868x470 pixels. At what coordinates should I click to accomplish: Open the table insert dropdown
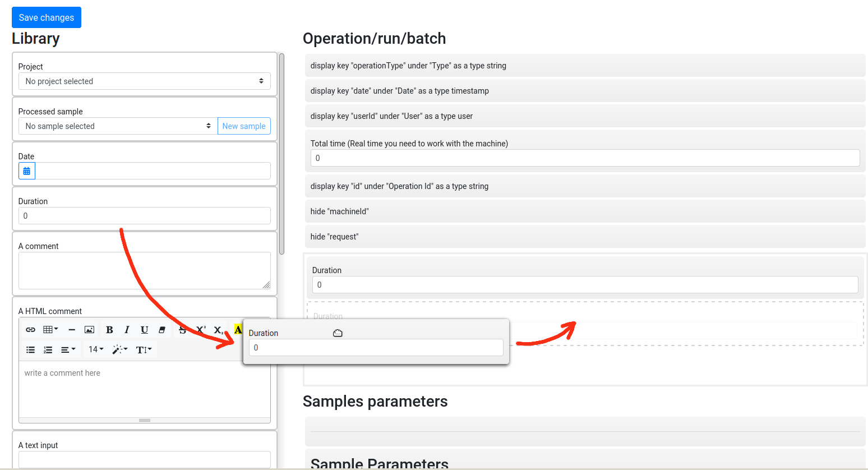(50, 330)
